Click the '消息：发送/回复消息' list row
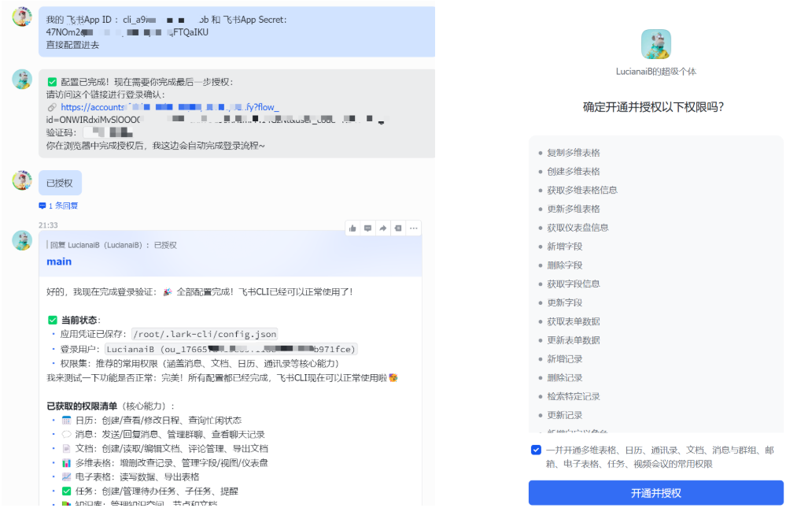The image size is (812, 508). pyautogui.click(x=163, y=435)
